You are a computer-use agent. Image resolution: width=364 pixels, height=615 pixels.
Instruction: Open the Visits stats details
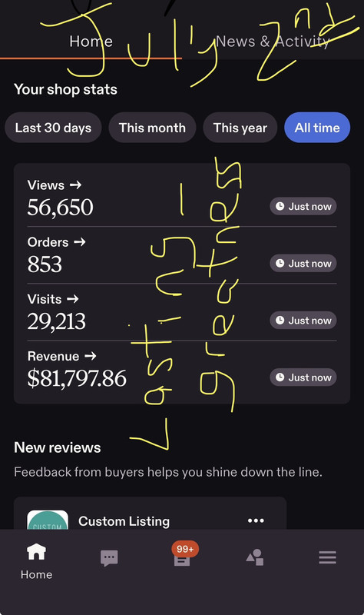56,312
